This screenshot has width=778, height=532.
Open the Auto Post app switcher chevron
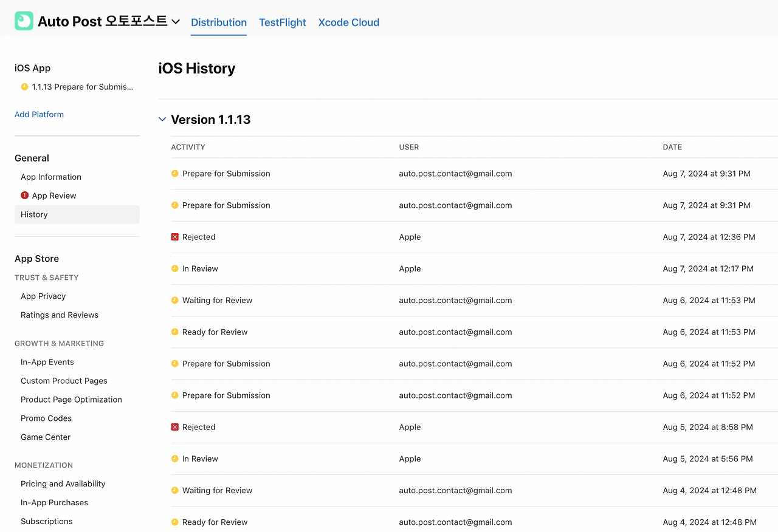(176, 22)
